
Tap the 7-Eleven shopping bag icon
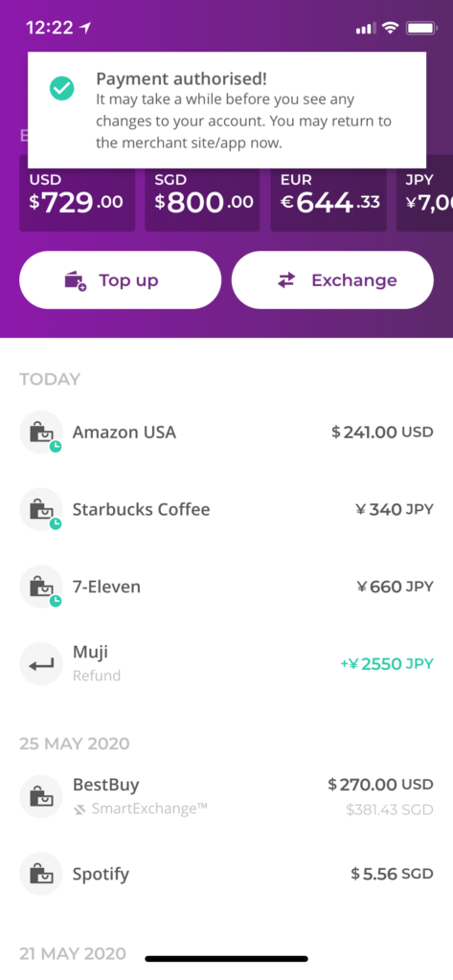[41, 587]
